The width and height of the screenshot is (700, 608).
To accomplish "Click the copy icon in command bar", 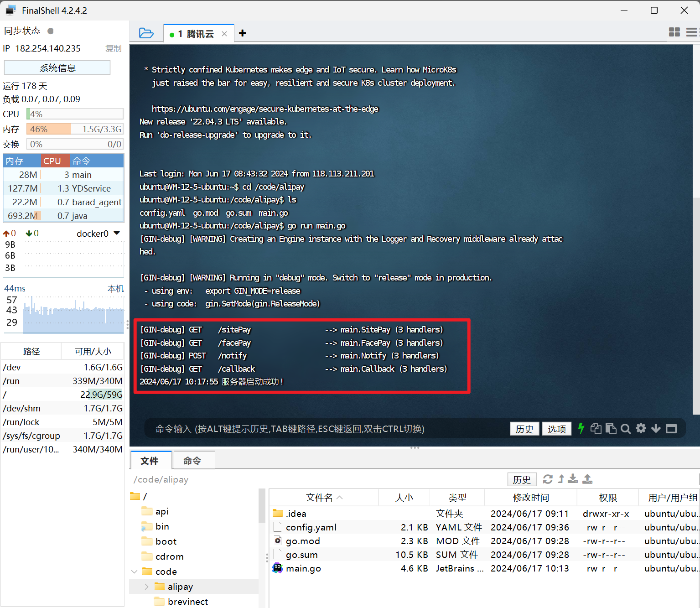I will click(596, 428).
